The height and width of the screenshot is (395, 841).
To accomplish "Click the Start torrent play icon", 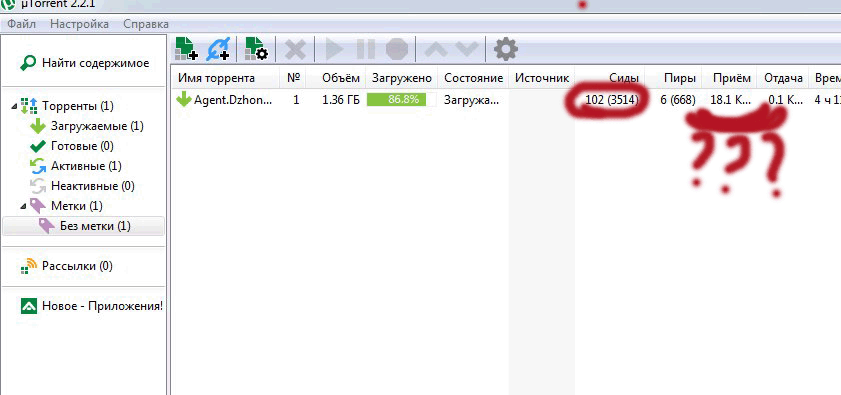I will (x=334, y=50).
